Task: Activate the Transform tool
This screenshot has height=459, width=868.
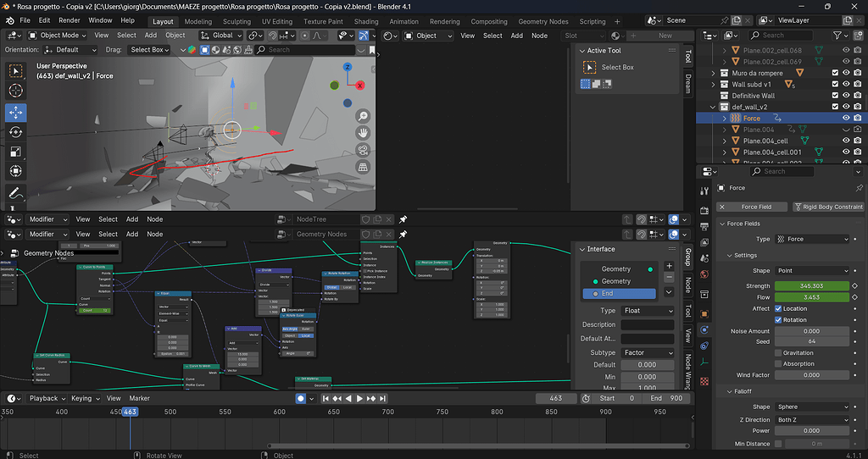Action: 15,171
